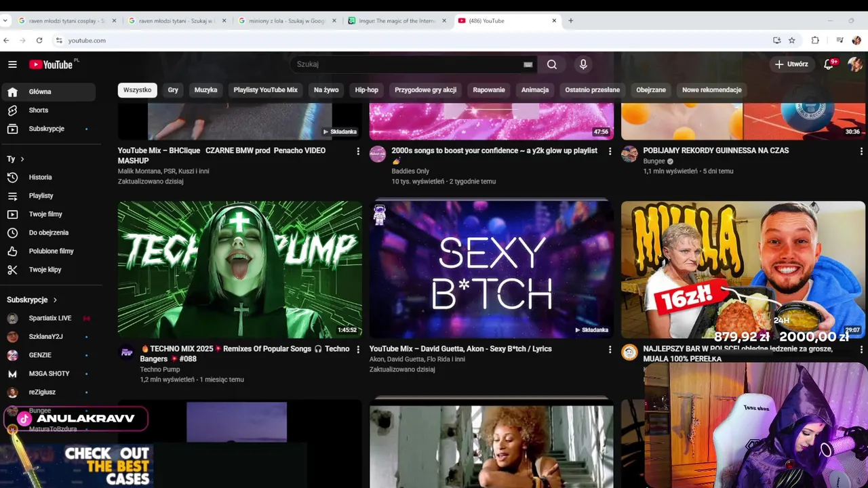Open the SEXY B*TCH mix thumbnail
Screen dimensions: 868x488
click(492, 270)
